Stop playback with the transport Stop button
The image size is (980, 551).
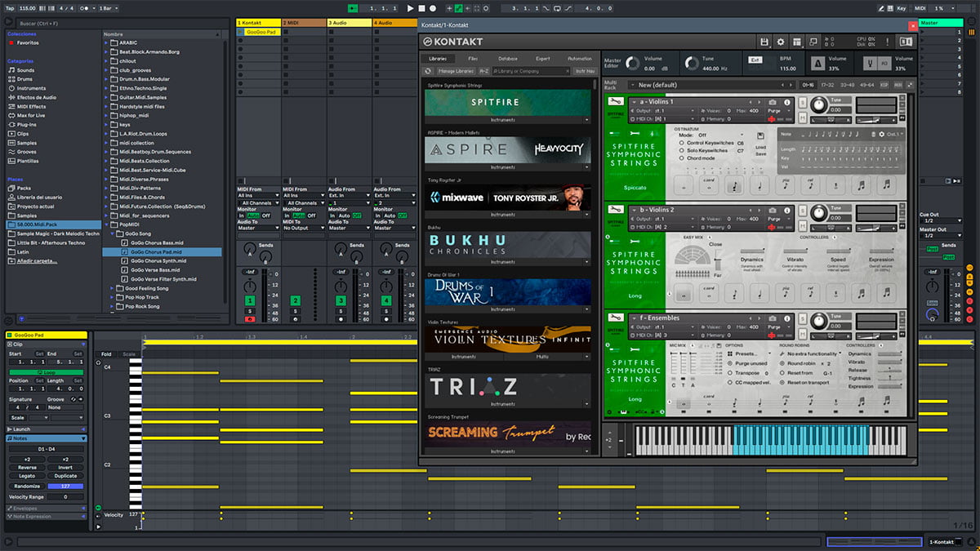[x=423, y=8]
